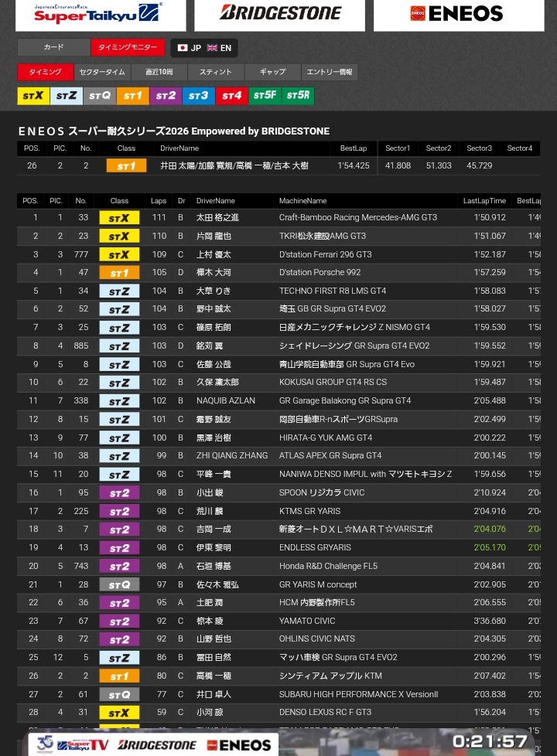Image resolution: width=557 pixels, height=756 pixels.
Task: Switch language to EN
Action: (x=220, y=48)
